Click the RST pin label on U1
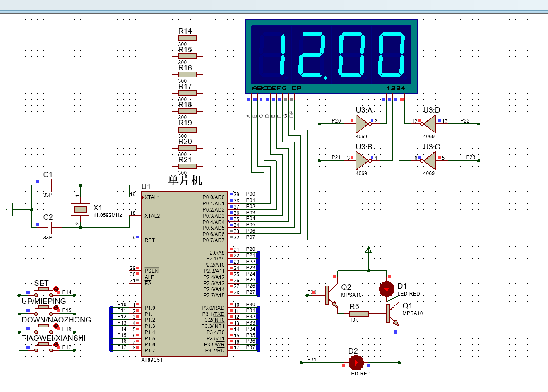 [149, 240]
